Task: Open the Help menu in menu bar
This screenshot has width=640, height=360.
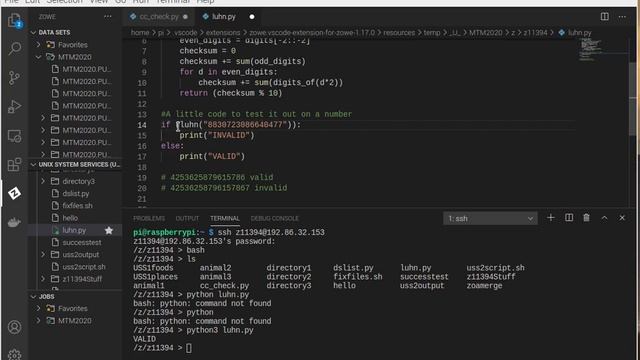Action: [205, 2]
